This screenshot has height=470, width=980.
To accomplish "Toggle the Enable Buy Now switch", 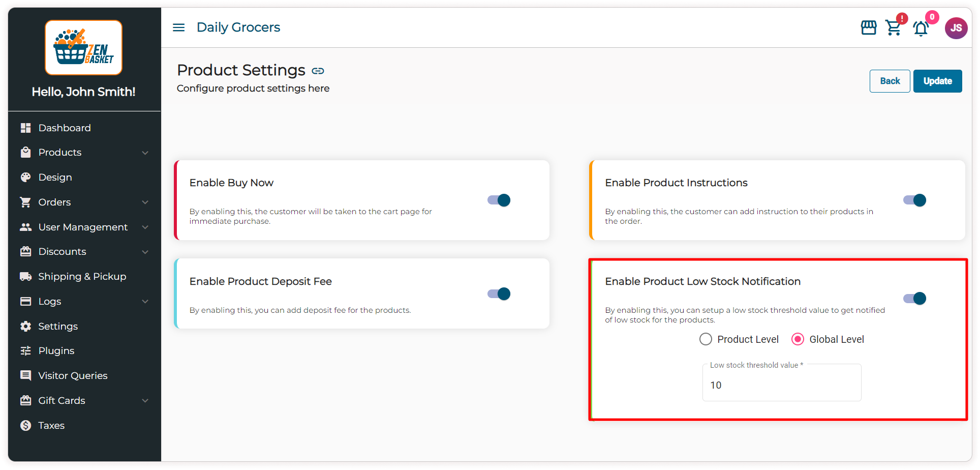I will pyautogui.click(x=499, y=200).
